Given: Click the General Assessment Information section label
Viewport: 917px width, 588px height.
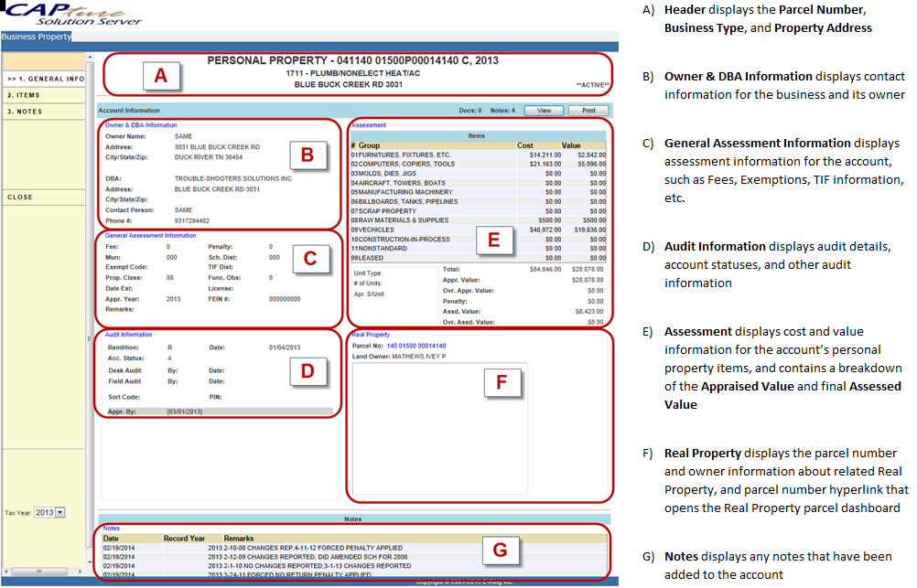Looking at the screenshot, I should pos(150,236).
